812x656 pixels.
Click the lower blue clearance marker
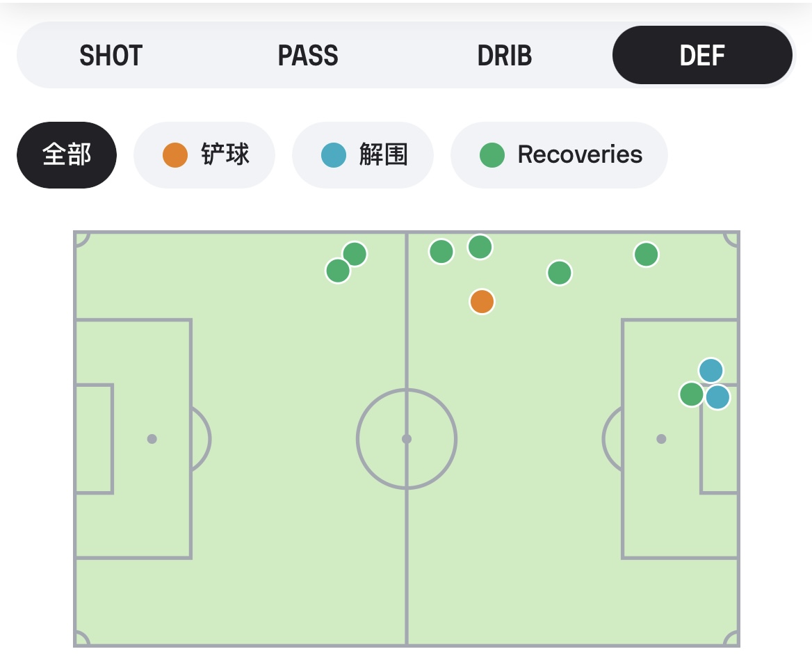(718, 397)
